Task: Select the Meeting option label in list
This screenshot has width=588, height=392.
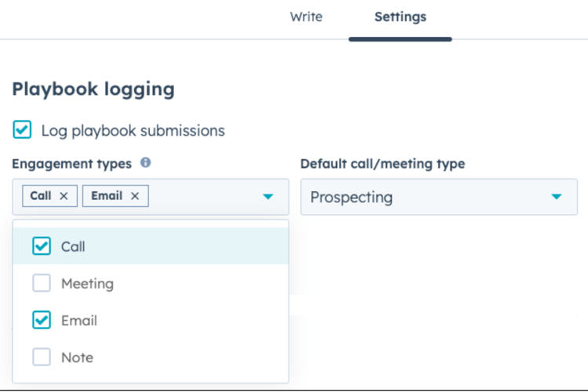Action: [x=87, y=284]
